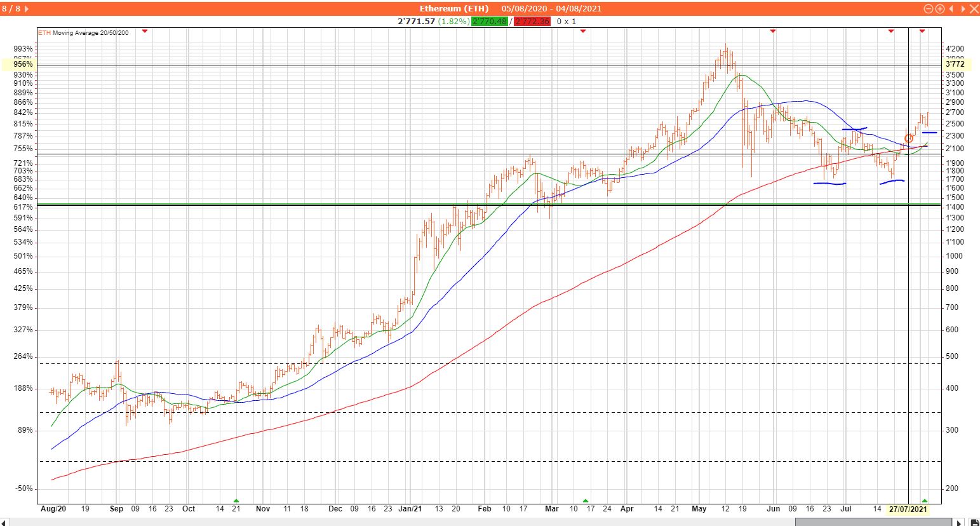This screenshot has width=980, height=526.
Task: Click red triangle marker near Moving Average label
Action: tap(145, 31)
